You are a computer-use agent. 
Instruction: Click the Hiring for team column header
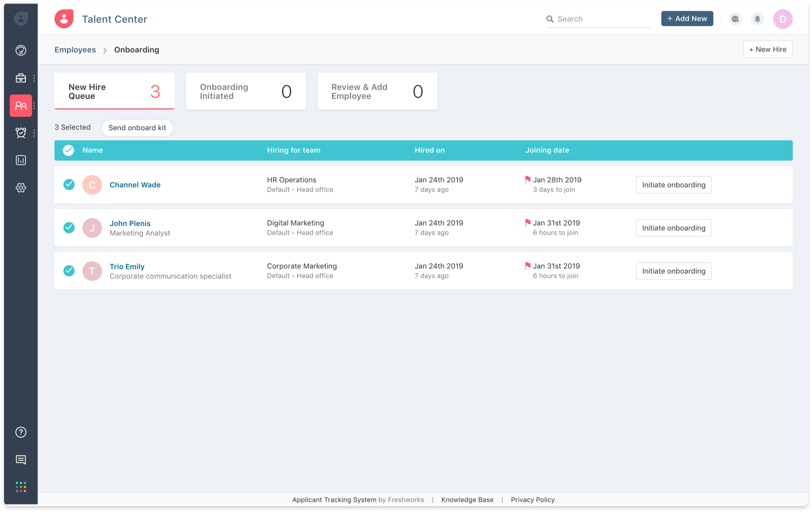(x=293, y=150)
